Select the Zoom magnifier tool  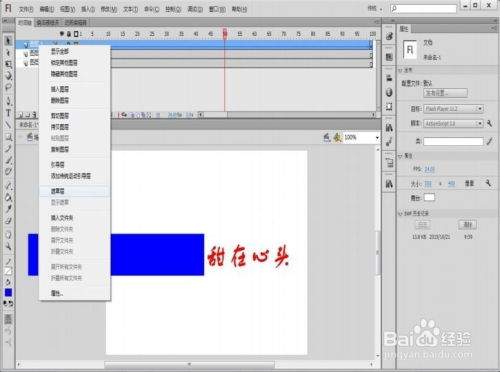pyautogui.click(x=8, y=246)
